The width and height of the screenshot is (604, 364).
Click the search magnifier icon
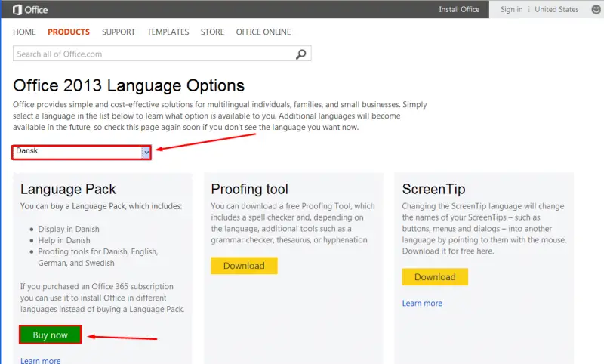pyautogui.click(x=300, y=54)
